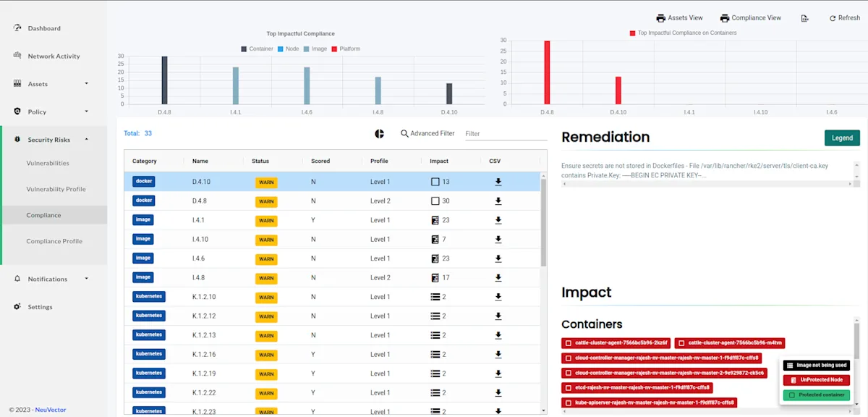Viewport: 868px width, 417px height.
Task: Download CSV for I.4.6 row
Action: click(498, 258)
